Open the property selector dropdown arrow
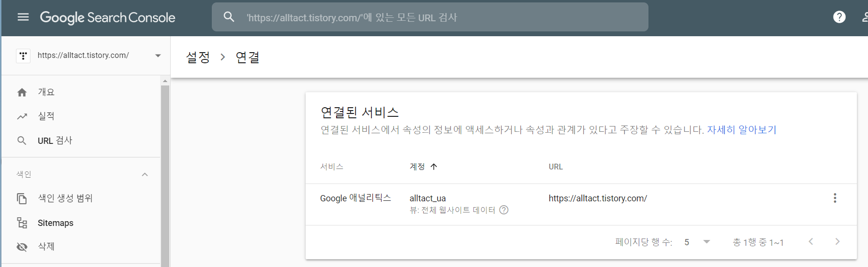Screen dimensions: 868x267 coord(158,56)
